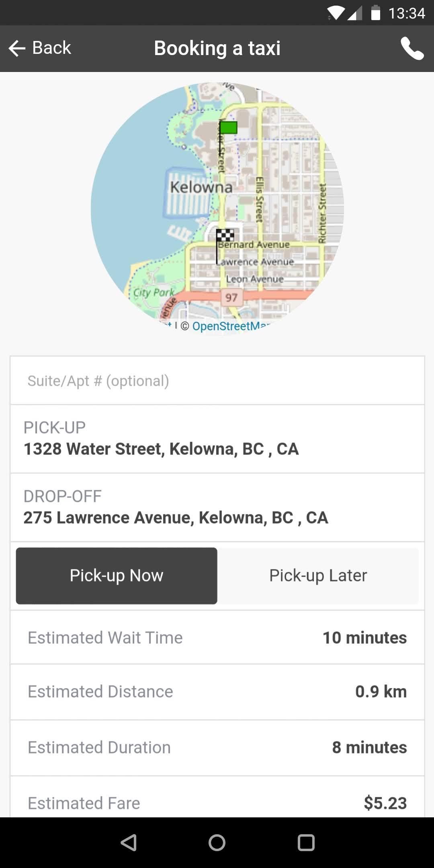Tap the checkered destination flag on map
This screenshot has height=868, width=434.
225,235
